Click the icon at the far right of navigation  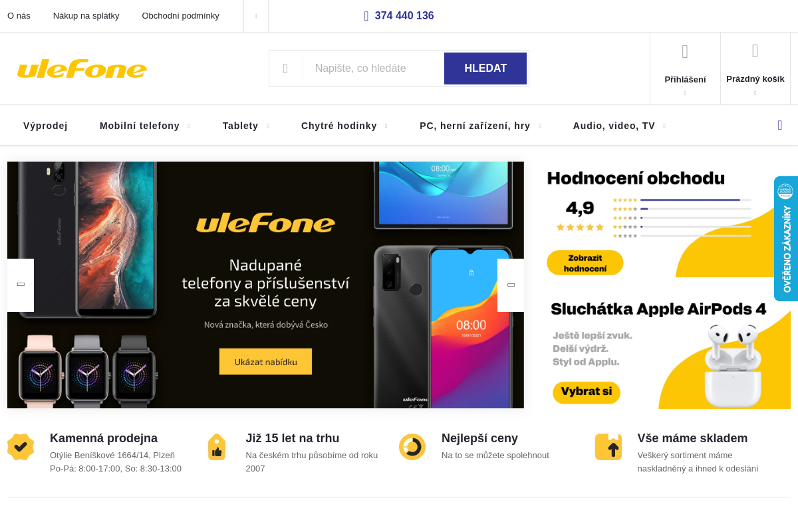pos(779,125)
